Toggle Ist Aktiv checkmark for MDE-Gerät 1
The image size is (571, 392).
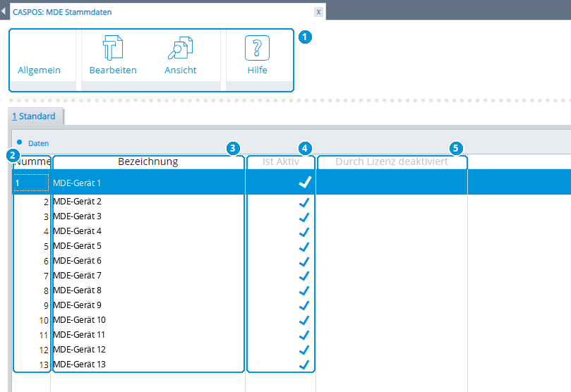tap(305, 182)
